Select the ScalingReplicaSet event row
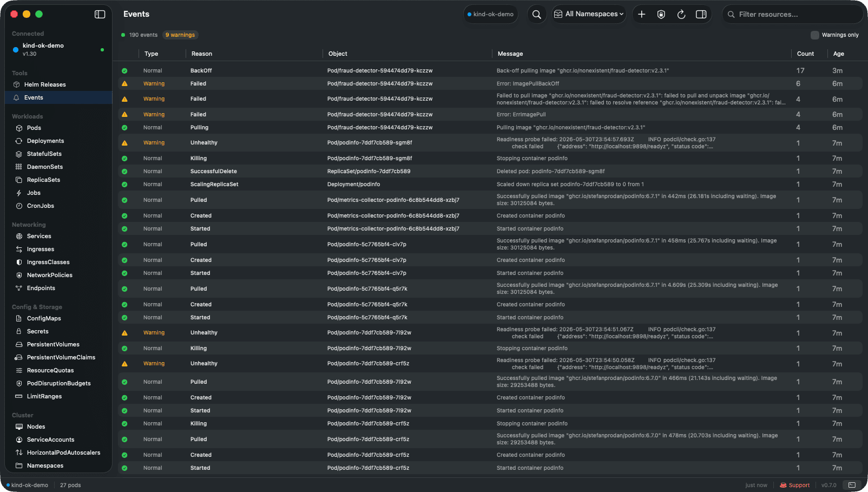The width and height of the screenshot is (868, 492). pos(490,185)
